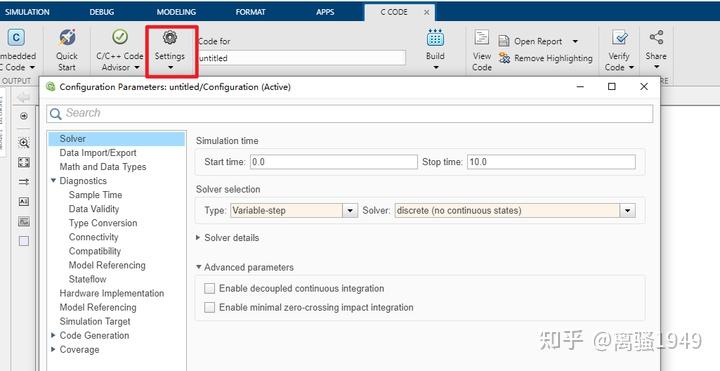Select Stateflow under Diagnostics
Image resolution: width=720 pixels, height=371 pixels.
87,279
